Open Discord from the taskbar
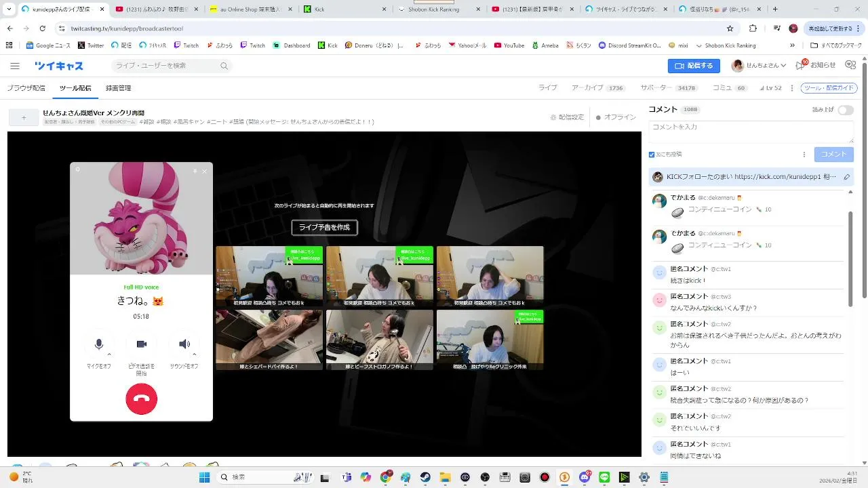The height and width of the screenshot is (488, 868). 585,477
